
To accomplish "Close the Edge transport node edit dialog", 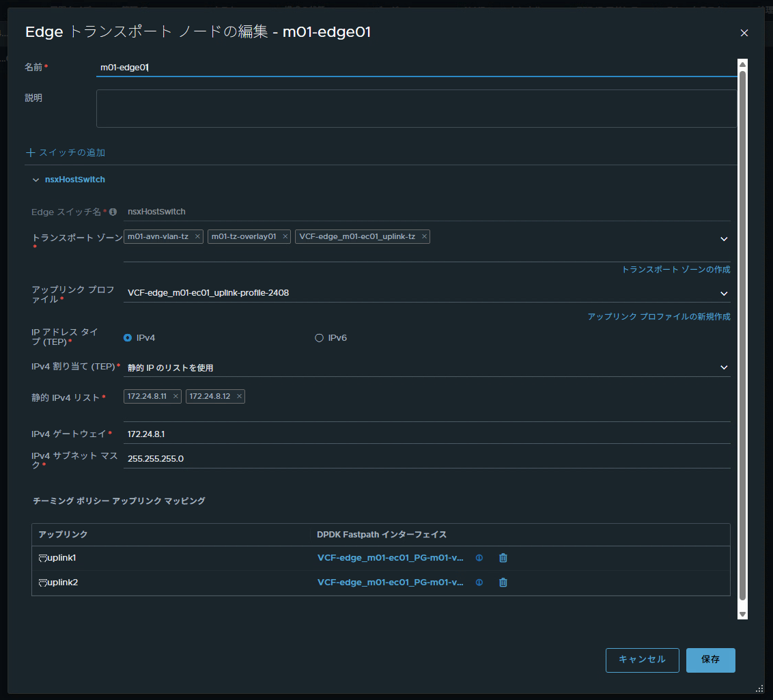I will (744, 33).
